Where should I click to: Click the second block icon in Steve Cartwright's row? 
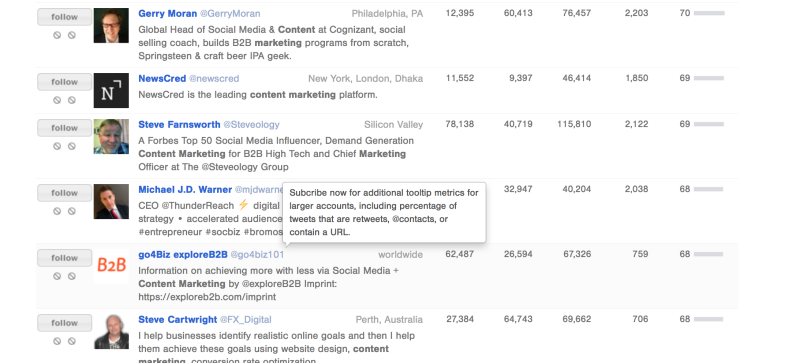coord(72,341)
